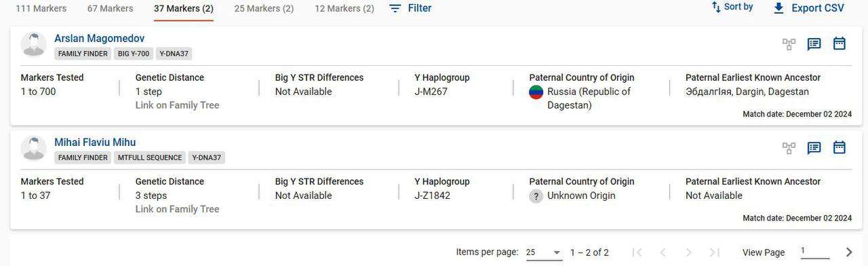Open calendar icon for Arslan Magomedov
Image resolution: width=868 pixels, height=266 pixels.
839,43
